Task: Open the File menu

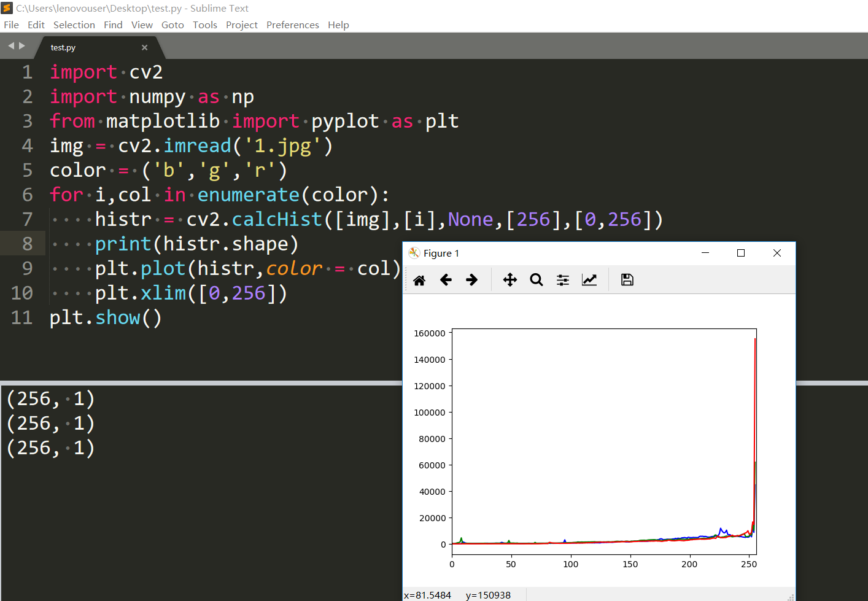Action: [11, 25]
